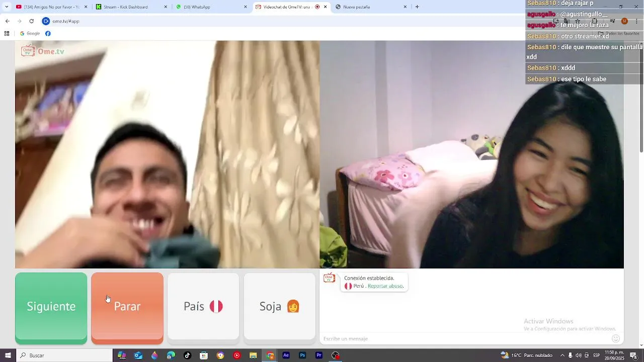644x362 pixels.
Task: Click the Perú flag in connection message
Action: tap(348, 286)
